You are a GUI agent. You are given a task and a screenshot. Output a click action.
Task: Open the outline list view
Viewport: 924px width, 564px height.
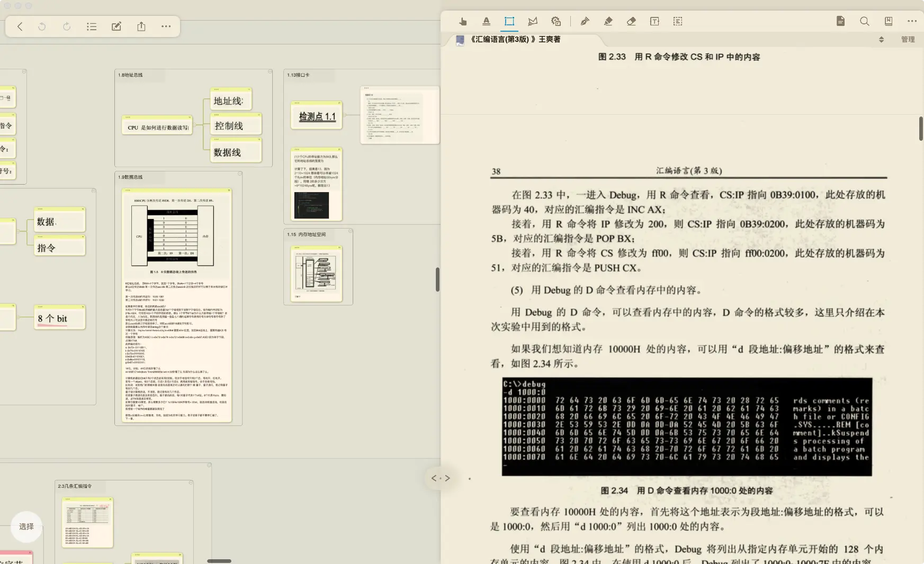pos(92,26)
